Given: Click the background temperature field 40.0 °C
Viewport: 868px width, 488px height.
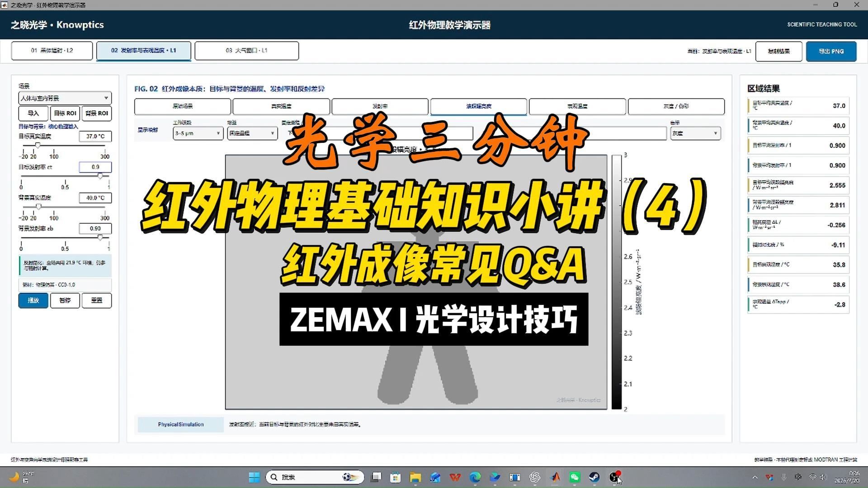Looking at the screenshot, I should point(95,198).
